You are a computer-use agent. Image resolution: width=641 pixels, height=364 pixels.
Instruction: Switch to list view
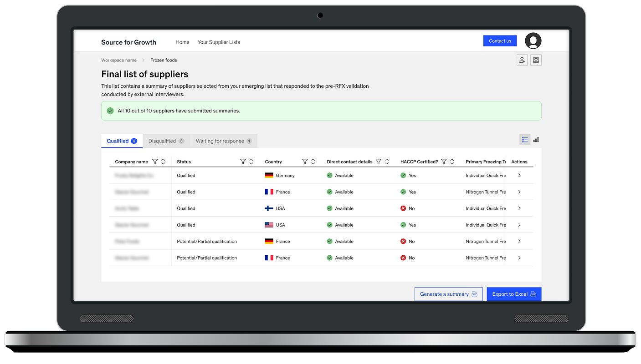[525, 140]
